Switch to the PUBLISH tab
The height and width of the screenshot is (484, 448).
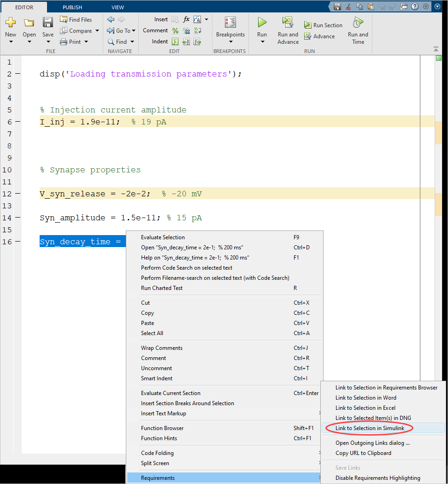point(72,7)
